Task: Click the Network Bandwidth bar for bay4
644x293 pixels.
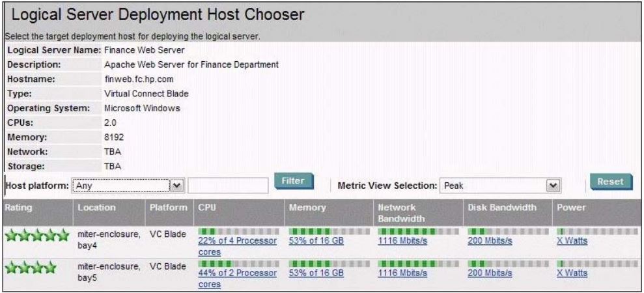Action: 419,232
